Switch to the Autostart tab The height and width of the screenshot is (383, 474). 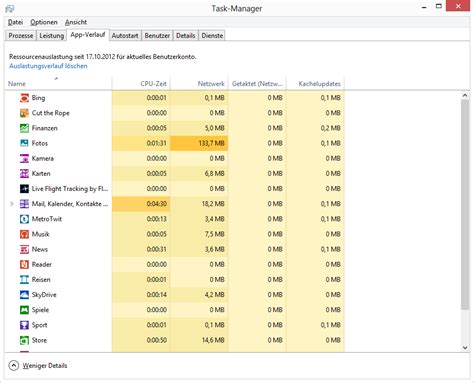[x=125, y=36]
